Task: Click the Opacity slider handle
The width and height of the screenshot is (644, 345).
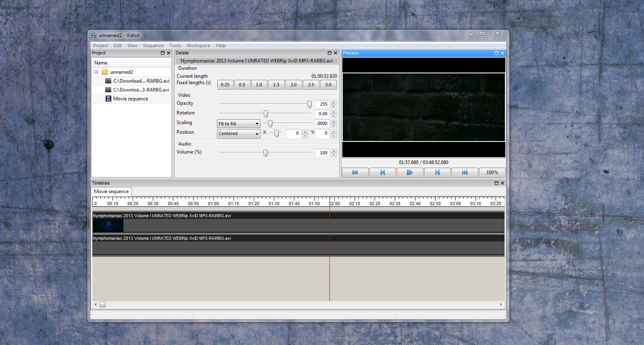Action: point(309,104)
